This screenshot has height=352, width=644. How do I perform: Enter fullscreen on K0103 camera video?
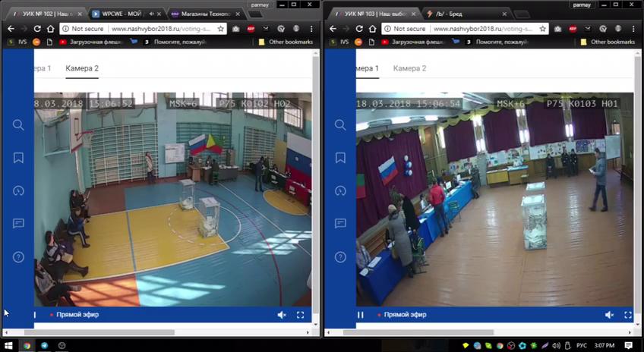click(628, 315)
